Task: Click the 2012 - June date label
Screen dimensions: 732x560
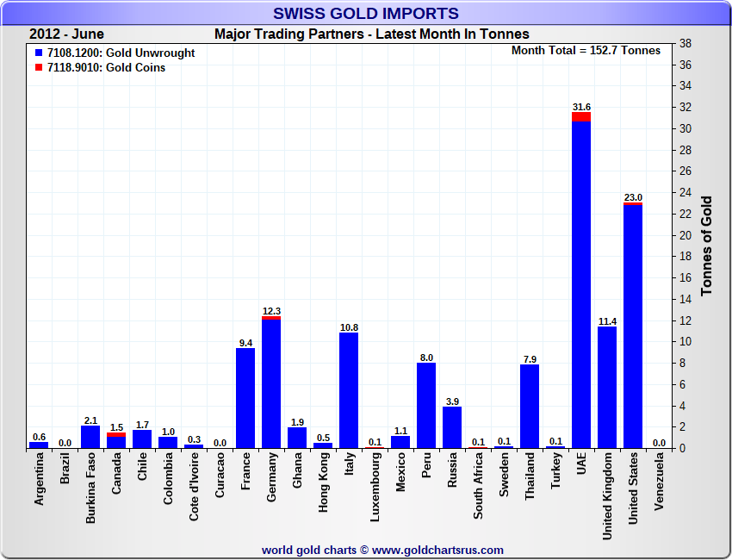Action: [x=66, y=34]
